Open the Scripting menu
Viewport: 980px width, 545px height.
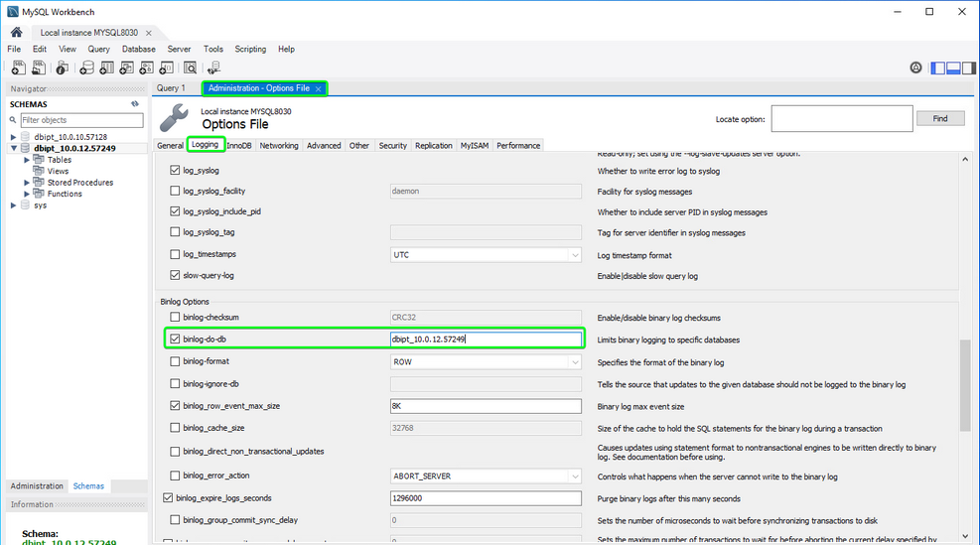[x=250, y=49]
